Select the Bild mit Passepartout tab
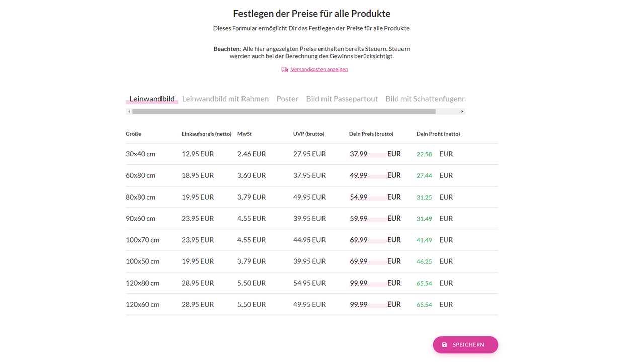 point(342,99)
